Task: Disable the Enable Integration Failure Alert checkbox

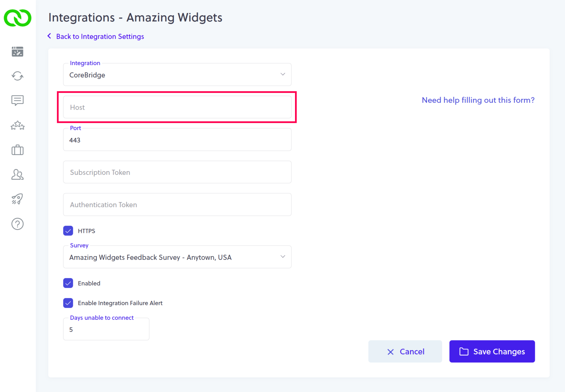Action: [69, 303]
